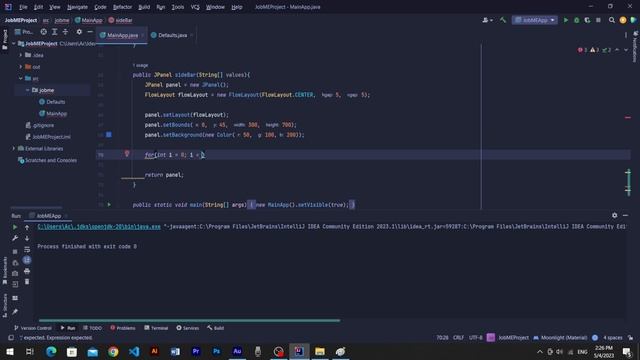Run main method from gutter arrow
Image resolution: width=640 pixels, height=360 pixels.
coord(109,204)
